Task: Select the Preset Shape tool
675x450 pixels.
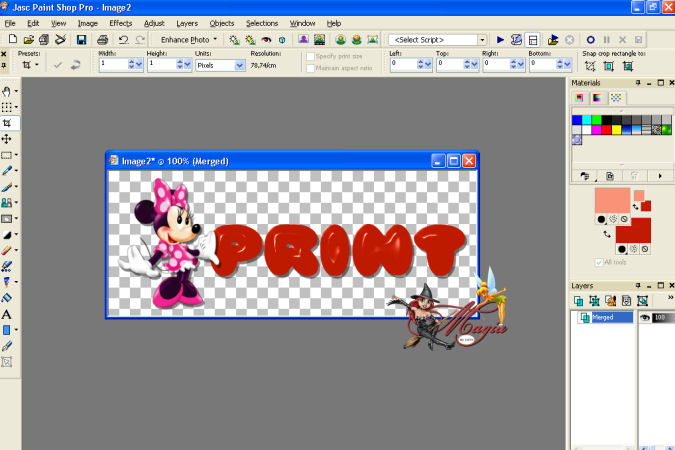Action: tap(6, 330)
